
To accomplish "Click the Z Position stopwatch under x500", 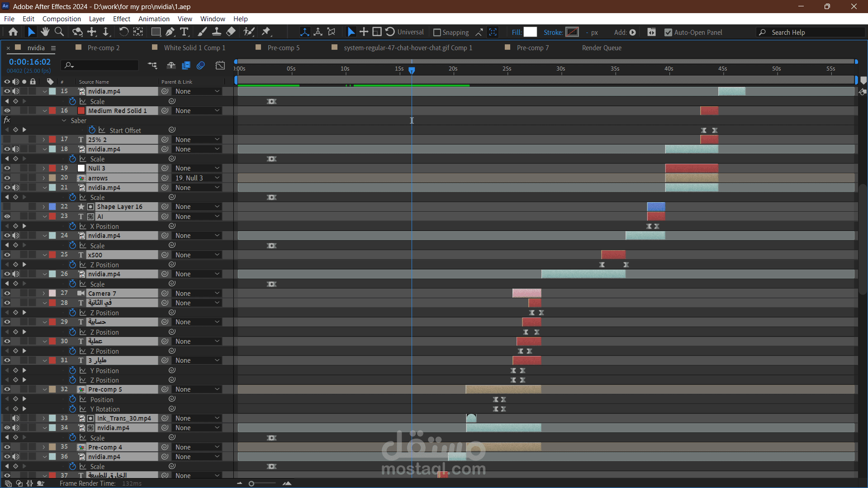I will coord(72,265).
